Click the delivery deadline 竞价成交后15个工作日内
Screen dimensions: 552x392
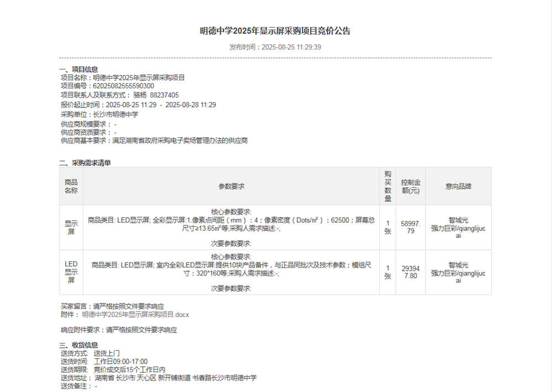coord(130,370)
